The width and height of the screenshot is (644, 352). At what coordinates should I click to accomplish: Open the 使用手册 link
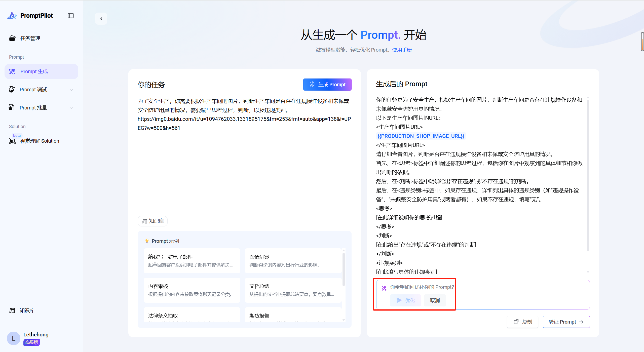pyautogui.click(x=402, y=50)
